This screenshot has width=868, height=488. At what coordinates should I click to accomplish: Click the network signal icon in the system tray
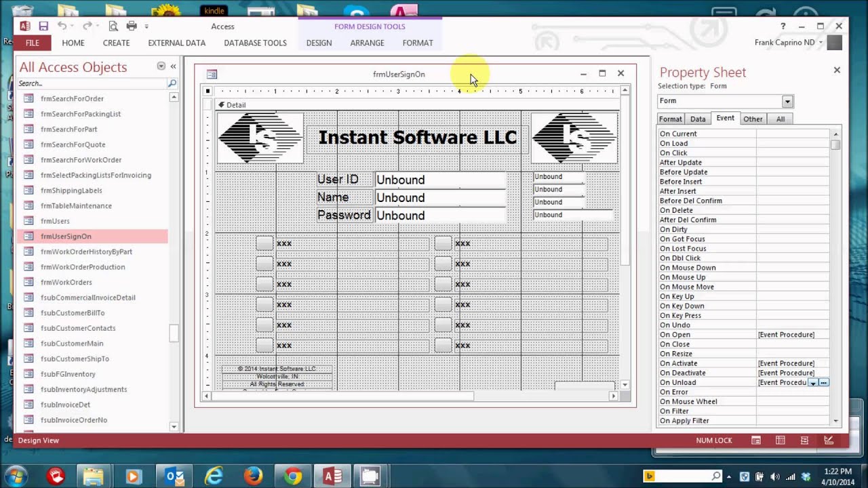791,476
